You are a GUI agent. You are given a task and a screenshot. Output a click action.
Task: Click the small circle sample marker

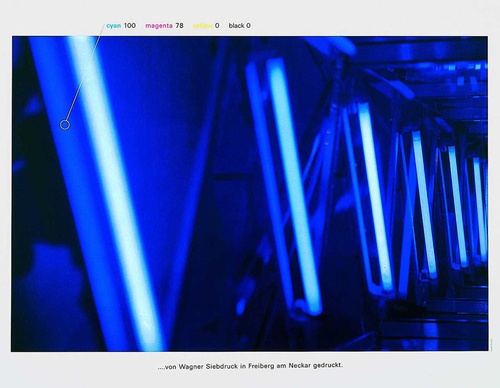(x=65, y=125)
